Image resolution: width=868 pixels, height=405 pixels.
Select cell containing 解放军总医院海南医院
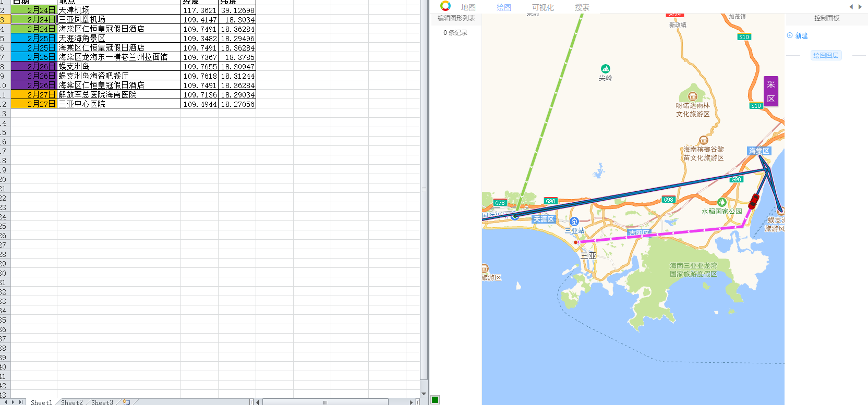119,94
